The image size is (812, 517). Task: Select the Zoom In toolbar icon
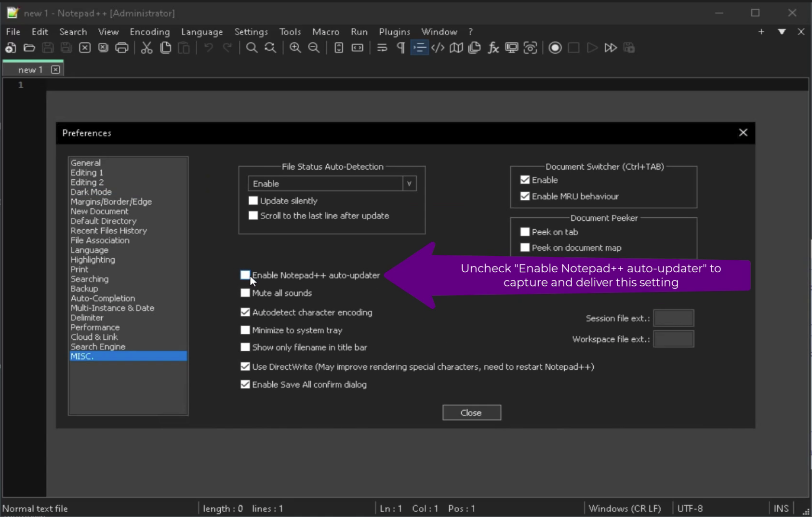coord(294,48)
